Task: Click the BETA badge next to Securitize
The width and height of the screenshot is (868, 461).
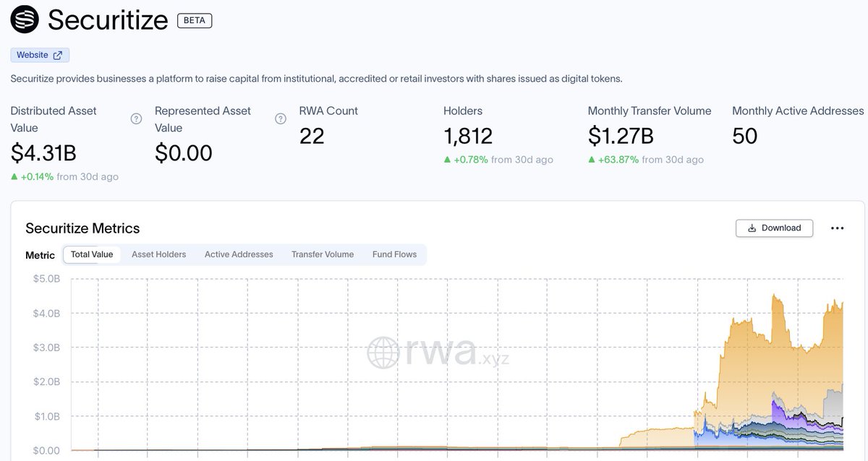Action: (x=195, y=20)
